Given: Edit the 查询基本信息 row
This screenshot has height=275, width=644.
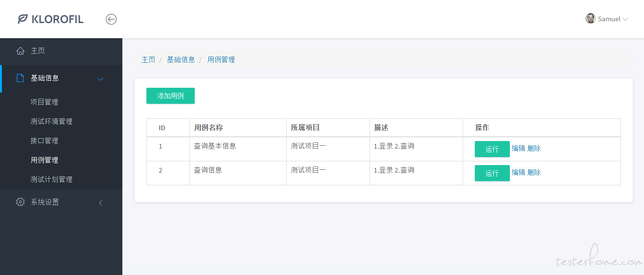Looking at the screenshot, I should tap(518, 148).
